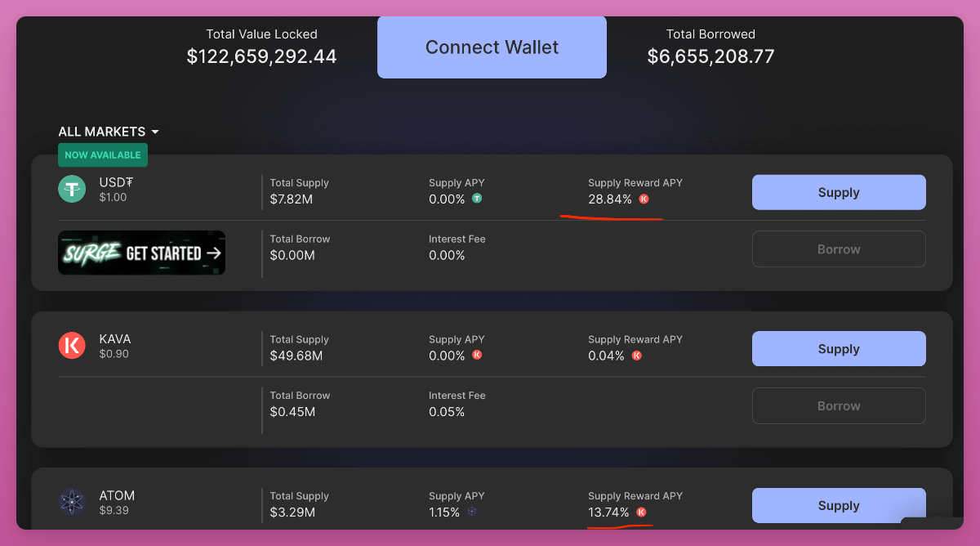Screen dimensions: 980x546
Task: Click Borrow button in the KAVA market
Action: point(839,405)
